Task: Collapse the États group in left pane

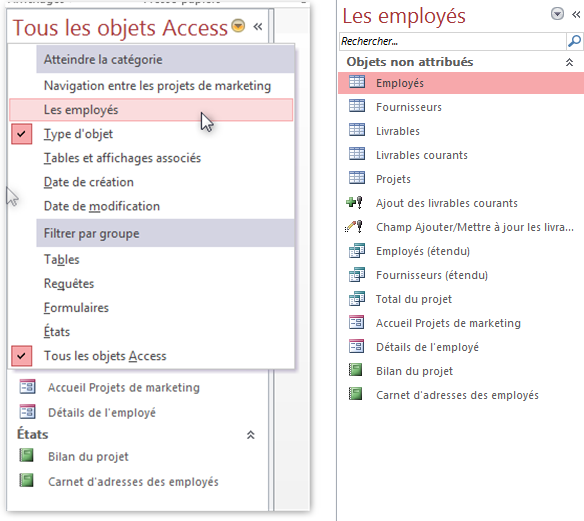Action: [x=251, y=435]
